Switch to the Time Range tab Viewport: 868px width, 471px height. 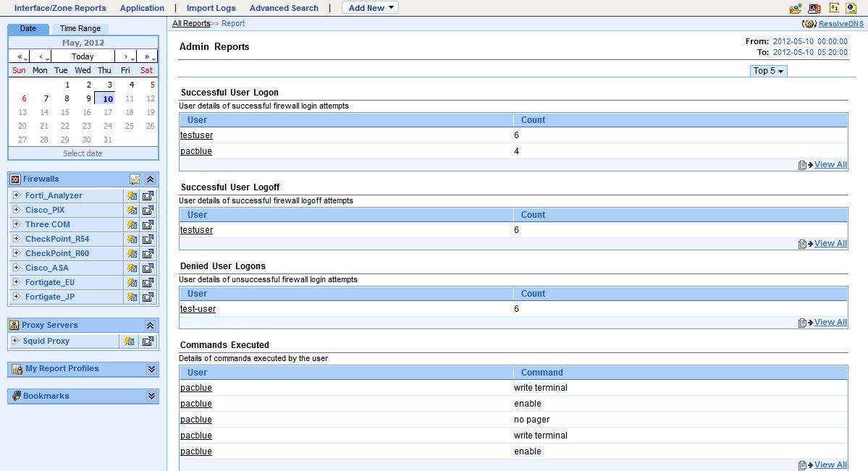[x=80, y=28]
